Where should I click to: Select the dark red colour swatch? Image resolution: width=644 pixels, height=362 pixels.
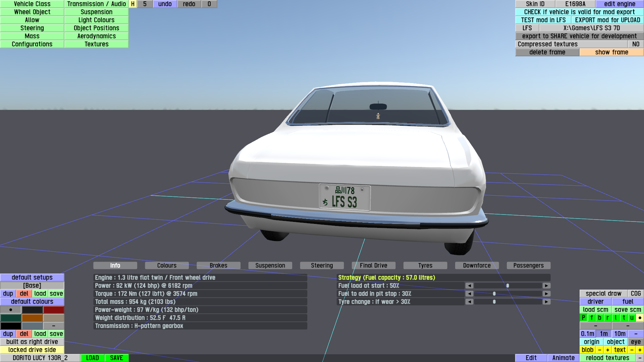54,310
